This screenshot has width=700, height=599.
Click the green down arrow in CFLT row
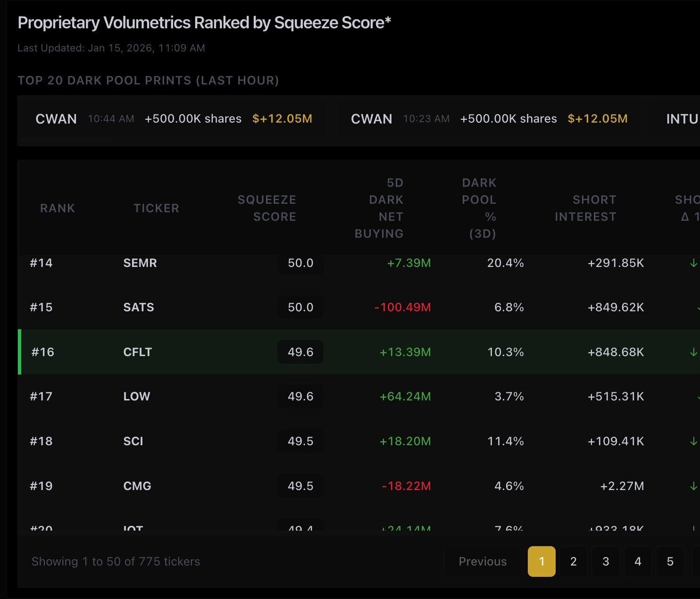(x=693, y=352)
